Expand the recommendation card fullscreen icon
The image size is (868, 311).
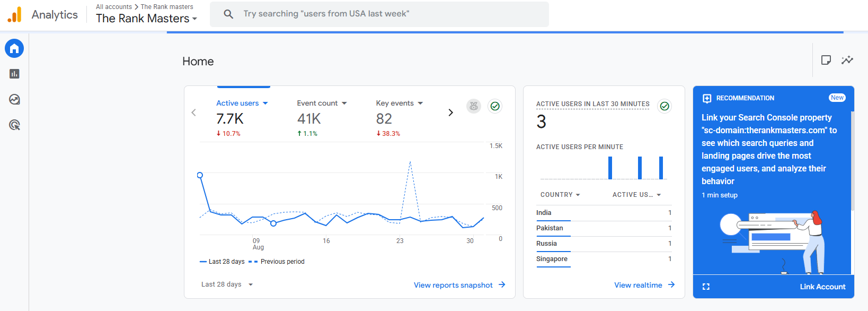tap(706, 287)
